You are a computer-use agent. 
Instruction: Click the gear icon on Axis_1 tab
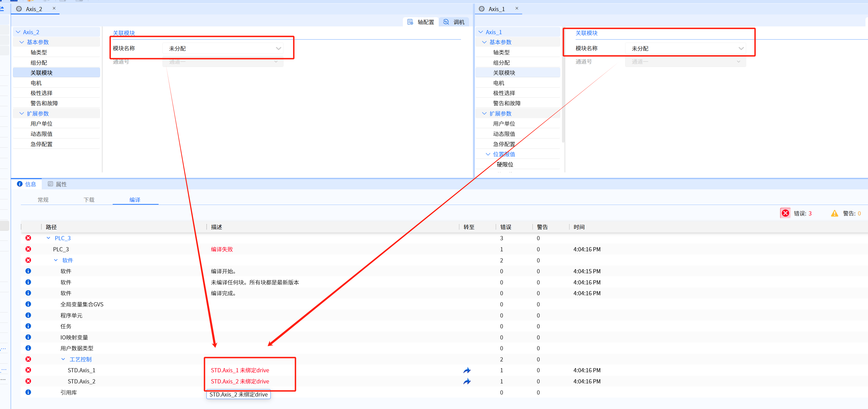[x=482, y=9]
